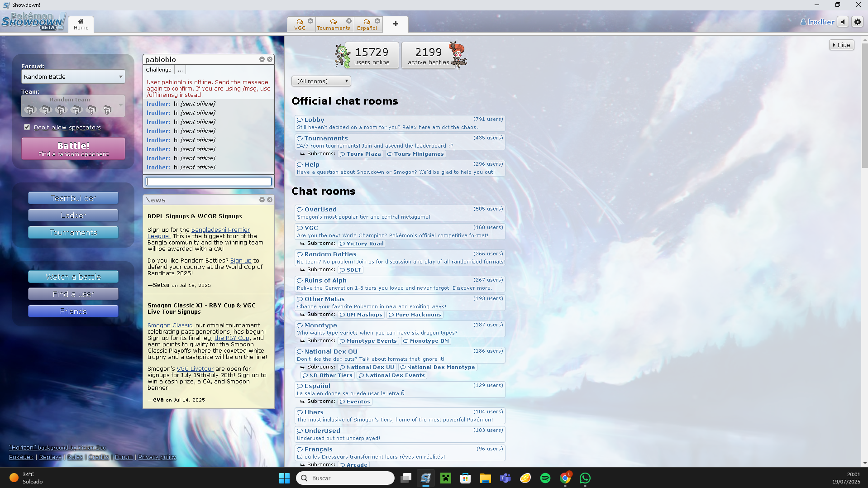
Task: Open the Tournaments button in the left menu
Action: tap(73, 233)
